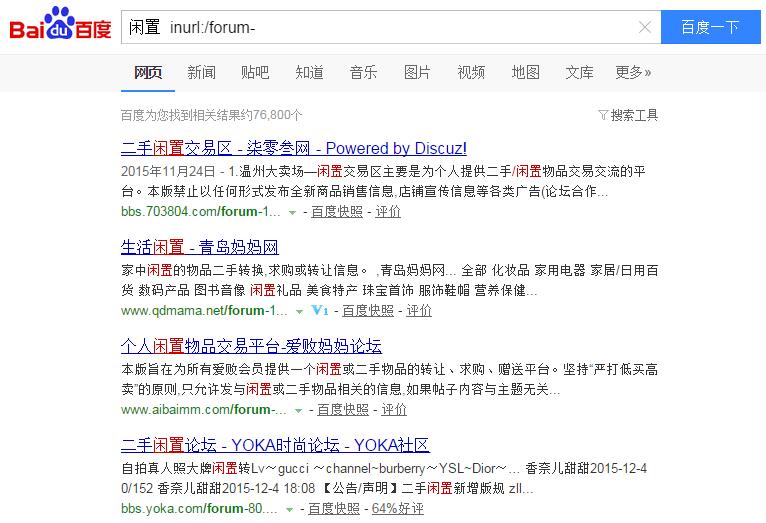Open the 音乐 tab

(x=363, y=72)
